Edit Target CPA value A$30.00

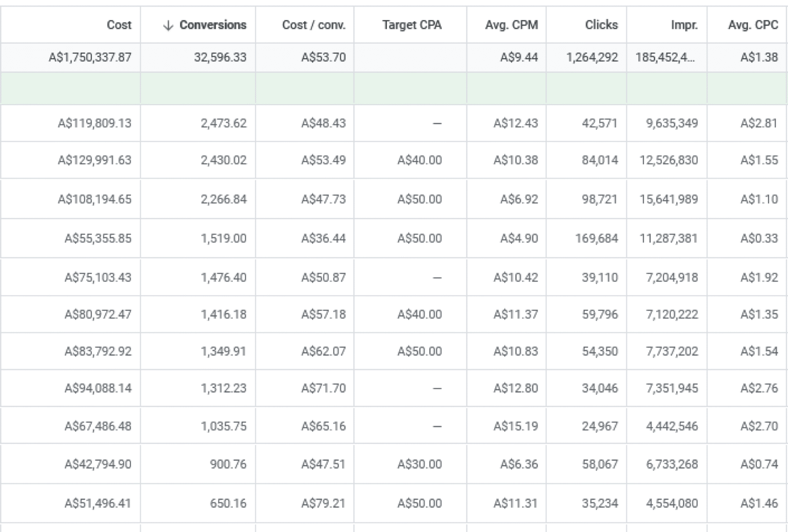[419, 464]
